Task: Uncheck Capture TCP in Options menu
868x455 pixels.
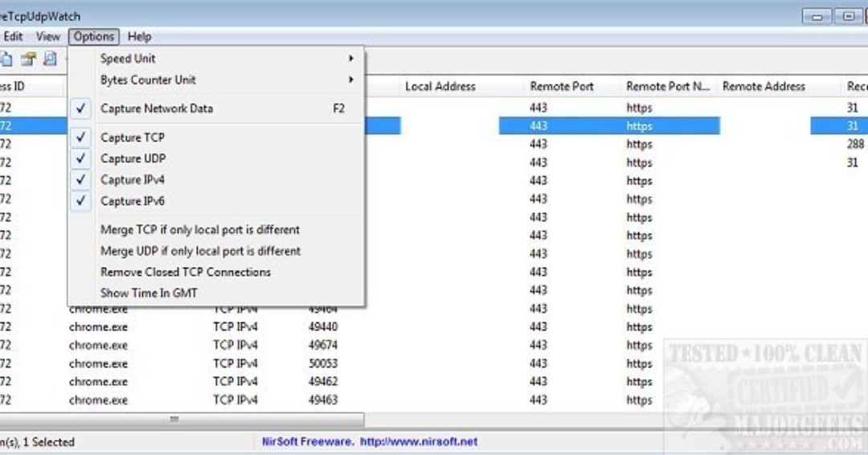Action: [216, 137]
